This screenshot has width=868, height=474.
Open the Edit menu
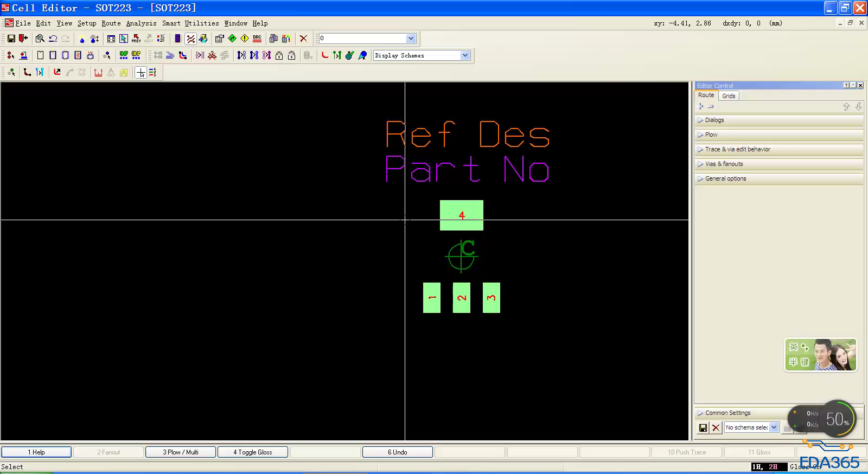tap(43, 23)
